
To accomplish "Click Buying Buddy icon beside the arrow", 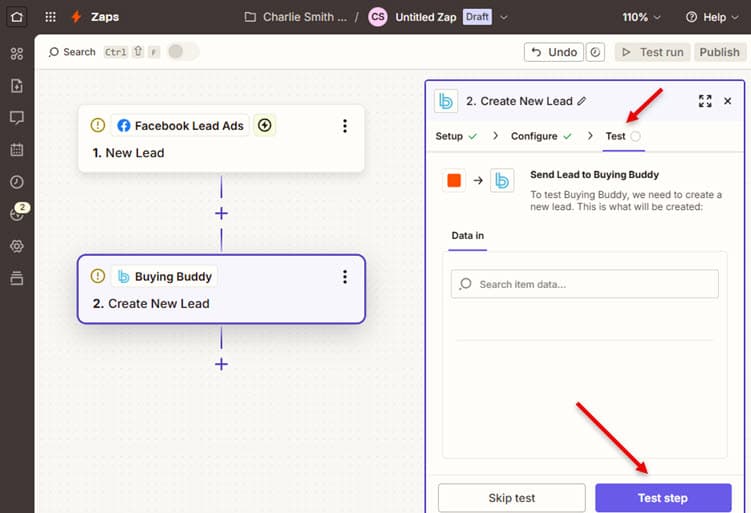I will [x=502, y=181].
